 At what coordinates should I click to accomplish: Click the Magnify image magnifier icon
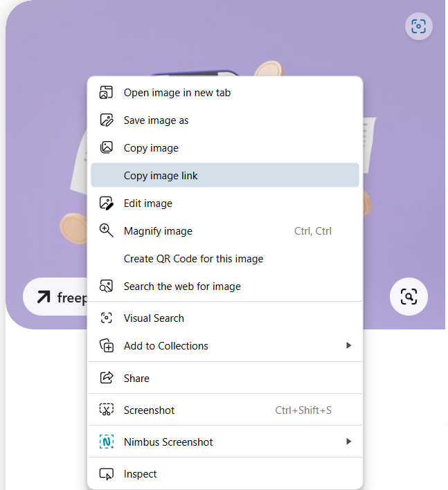106,230
